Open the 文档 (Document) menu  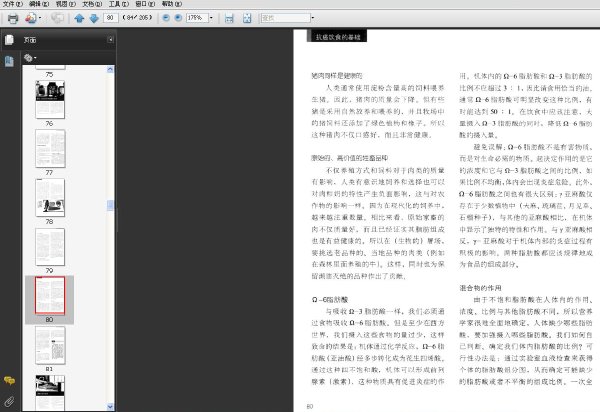pyautogui.click(x=92, y=4)
